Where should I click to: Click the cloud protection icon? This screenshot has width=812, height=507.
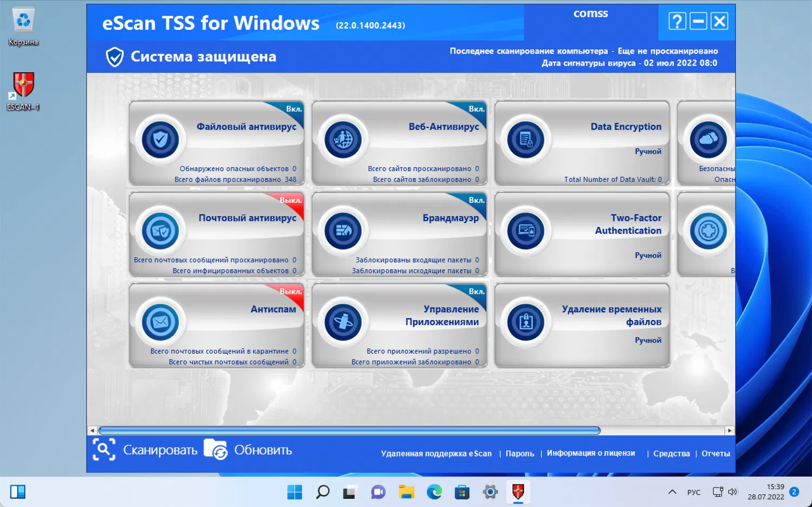point(708,140)
